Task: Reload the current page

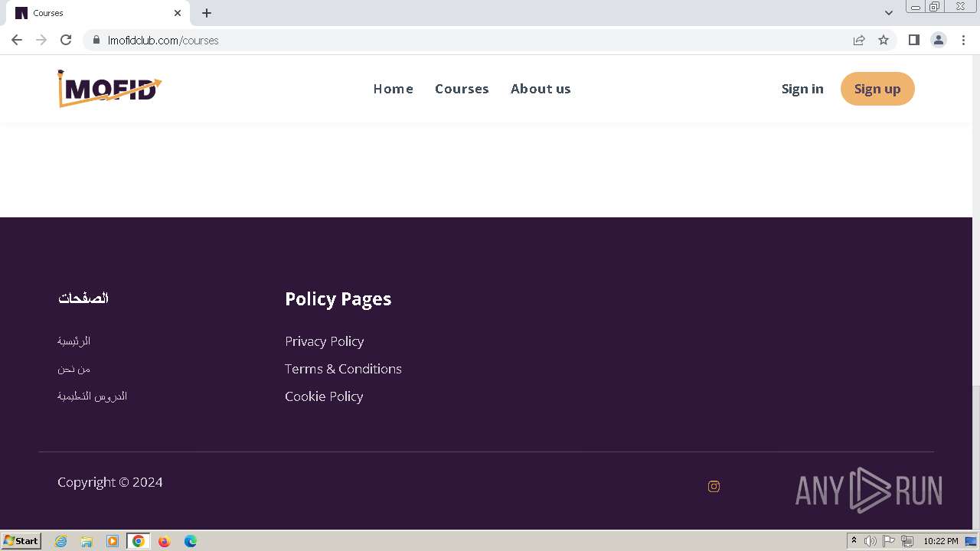Action: pos(66,40)
